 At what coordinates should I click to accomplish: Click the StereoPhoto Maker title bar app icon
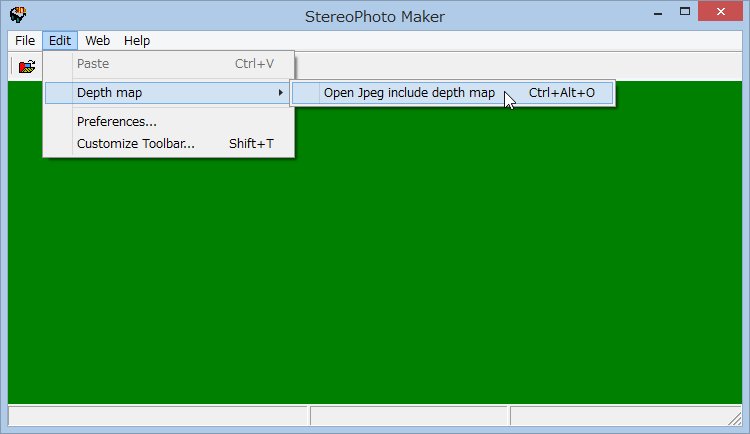pos(18,16)
